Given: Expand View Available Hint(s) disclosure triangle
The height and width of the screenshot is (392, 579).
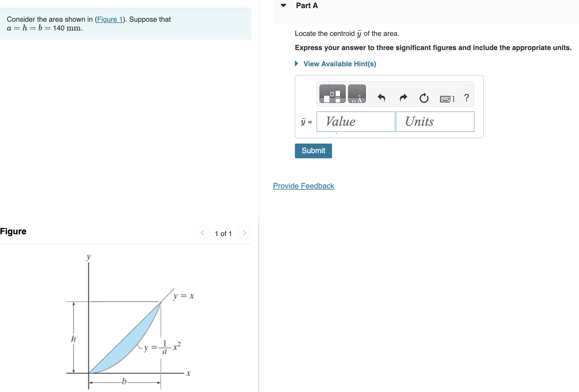Looking at the screenshot, I should [296, 64].
